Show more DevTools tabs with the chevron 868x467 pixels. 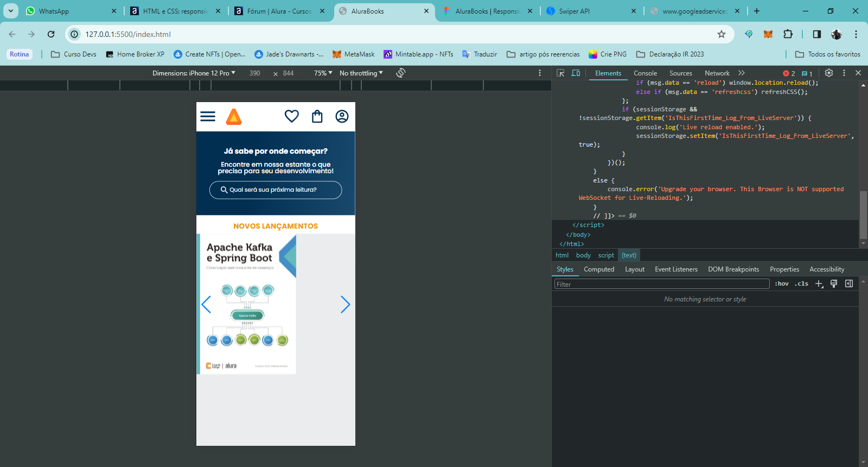click(x=742, y=73)
